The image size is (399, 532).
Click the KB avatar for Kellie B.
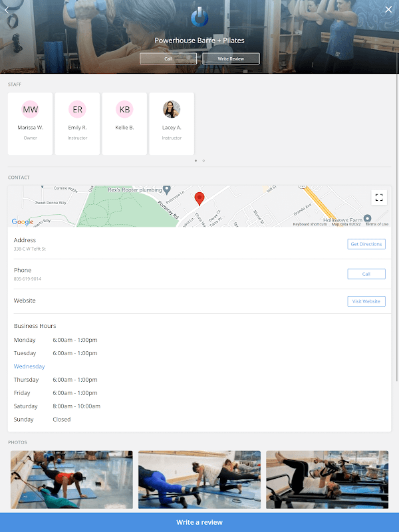tap(124, 109)
